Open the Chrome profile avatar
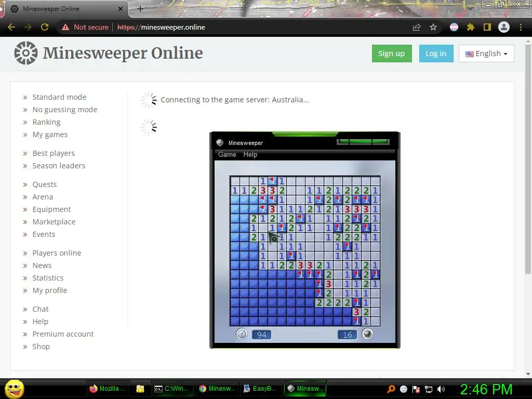This screenshot has width=532, height=399. pyautogui.click(x=504, y=27)
